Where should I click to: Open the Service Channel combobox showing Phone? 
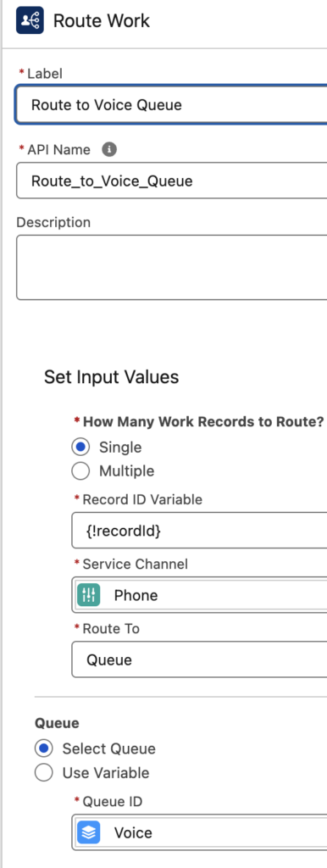pyautogui.click(x=199, y=595)
